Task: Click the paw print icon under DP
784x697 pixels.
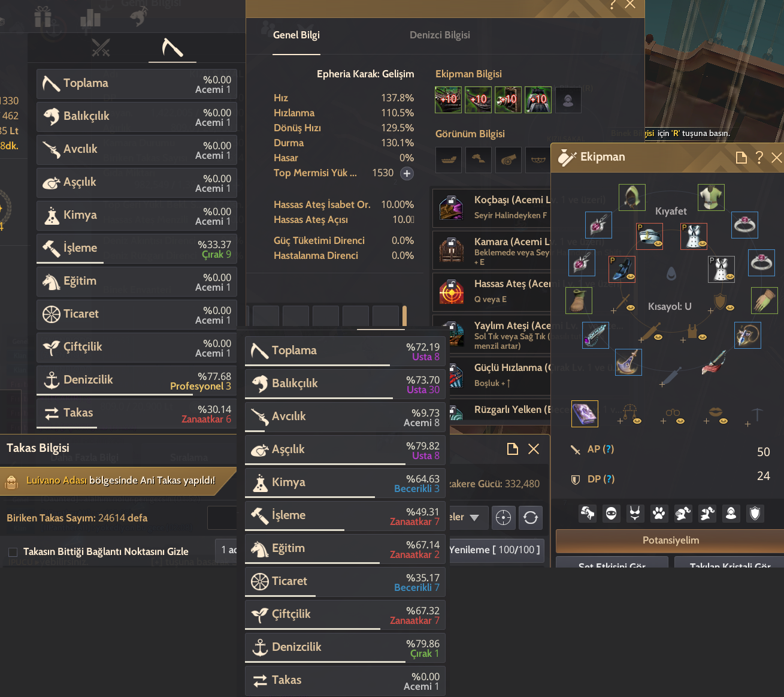Action: coord(659,513)
